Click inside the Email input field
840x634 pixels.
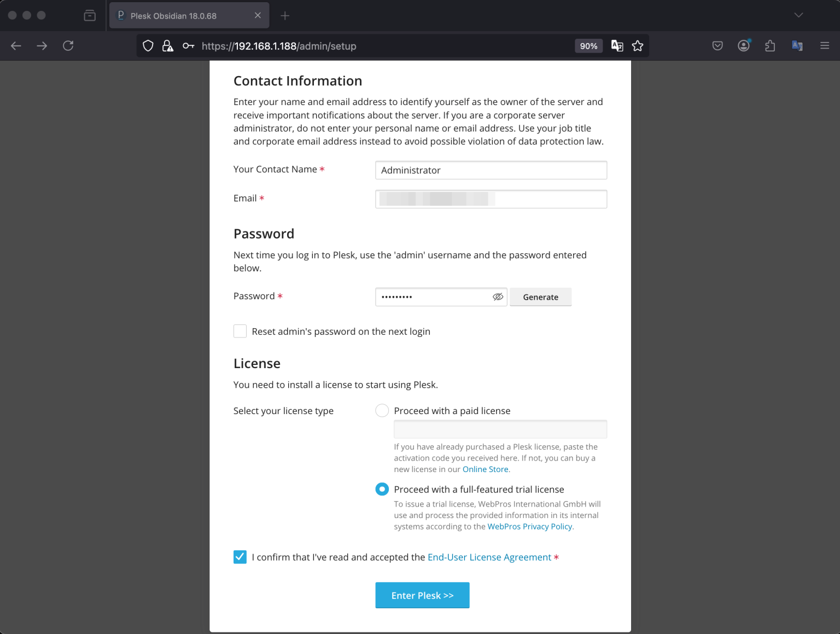pos(491,199)
